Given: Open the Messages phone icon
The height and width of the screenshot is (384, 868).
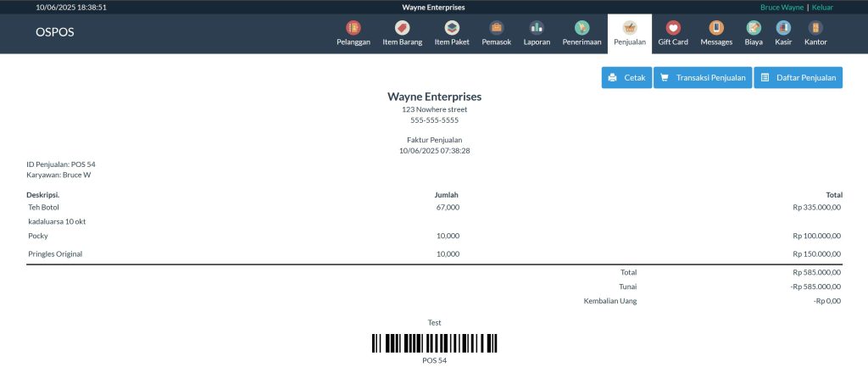Looking at the screenshot, I should [x=716, y=28].
